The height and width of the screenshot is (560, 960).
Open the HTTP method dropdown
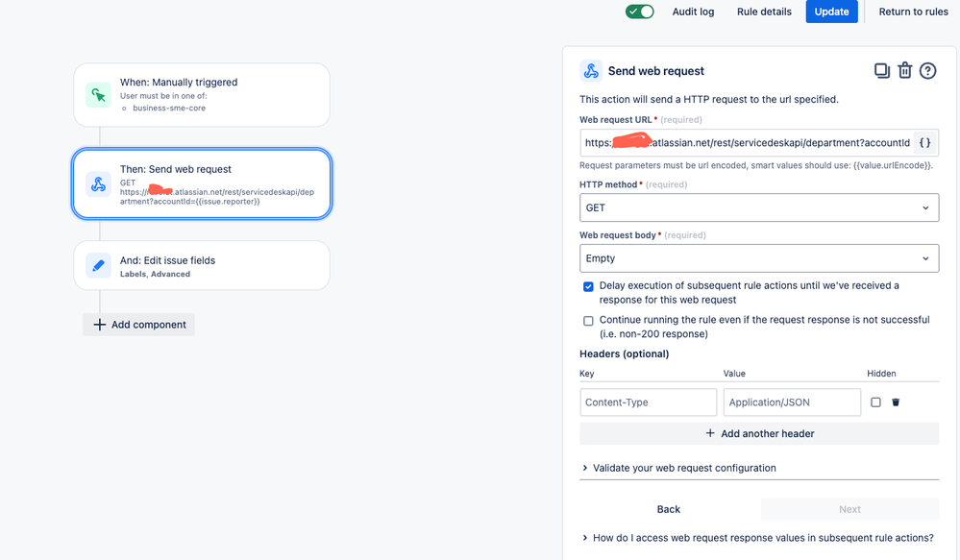(759, 207)
